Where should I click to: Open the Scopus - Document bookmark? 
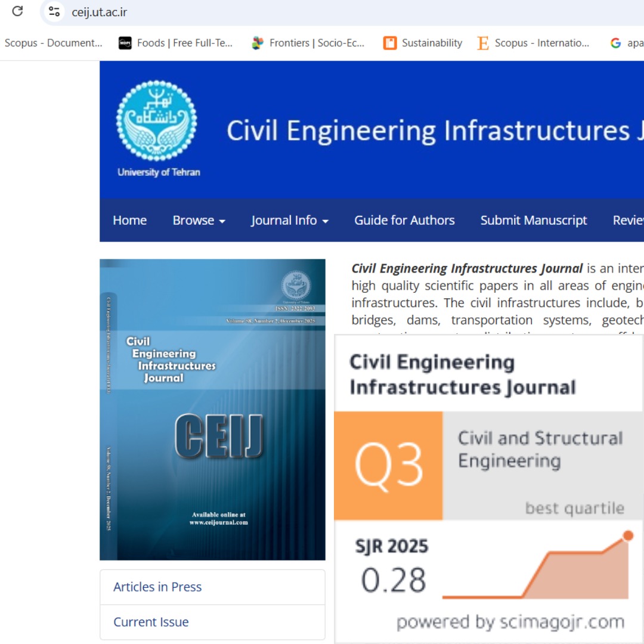coord(54,43)
